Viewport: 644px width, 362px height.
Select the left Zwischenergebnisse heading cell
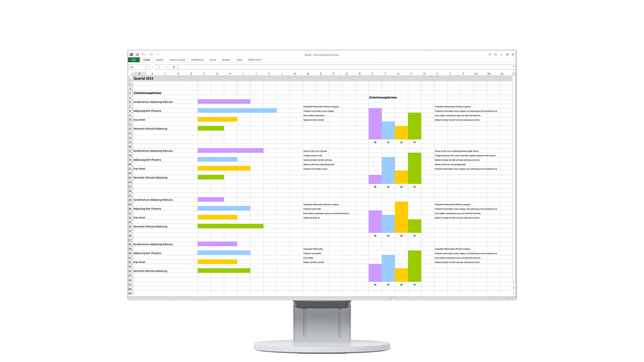[148, 93]
